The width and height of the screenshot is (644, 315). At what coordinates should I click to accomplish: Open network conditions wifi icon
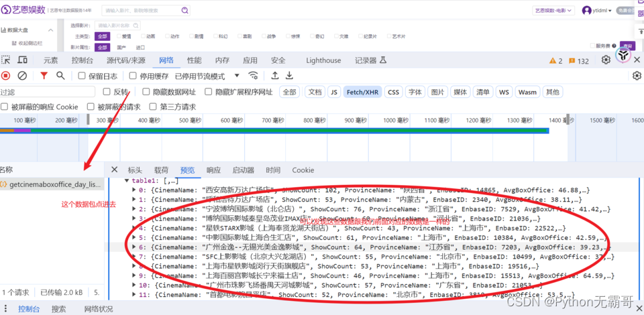[254, 76]
